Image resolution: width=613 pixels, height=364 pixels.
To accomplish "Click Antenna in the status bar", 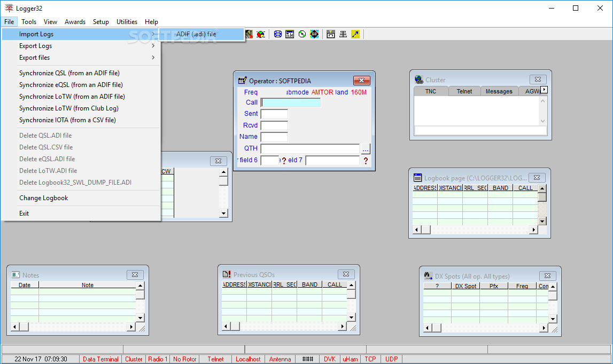I will tap(280, 359).
